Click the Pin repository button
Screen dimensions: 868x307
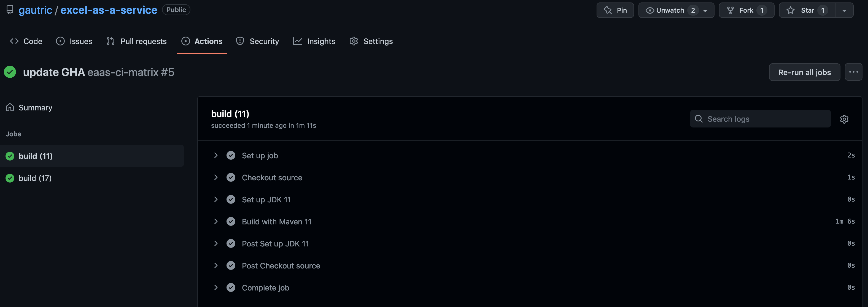615,10
